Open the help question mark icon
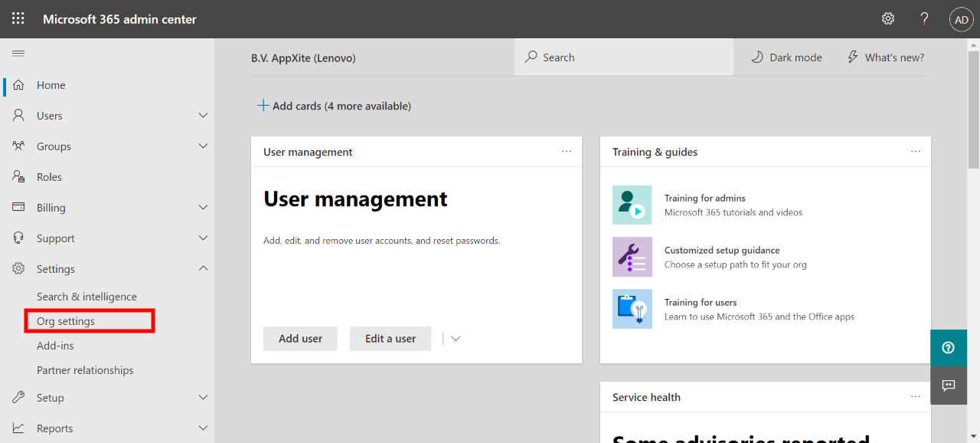 pyautogui.click(x=925, y=18)
